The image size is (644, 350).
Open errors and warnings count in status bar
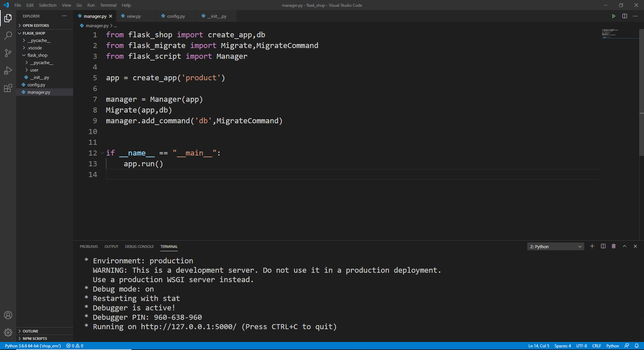click(x=75, y=346)
